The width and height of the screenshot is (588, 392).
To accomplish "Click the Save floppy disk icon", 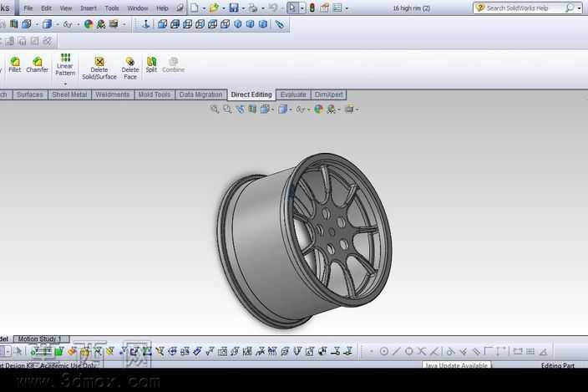I will pyautogui.click(x=234, y=8).
